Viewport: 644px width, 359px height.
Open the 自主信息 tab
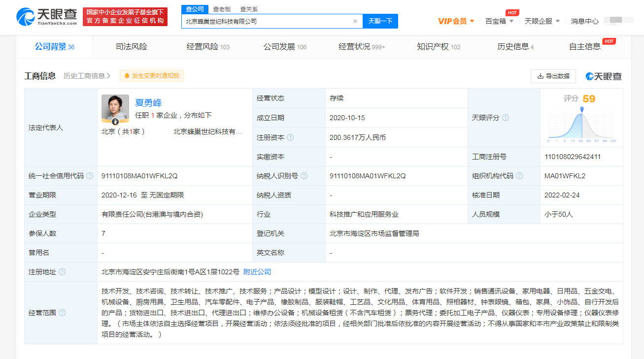[585, 47]
